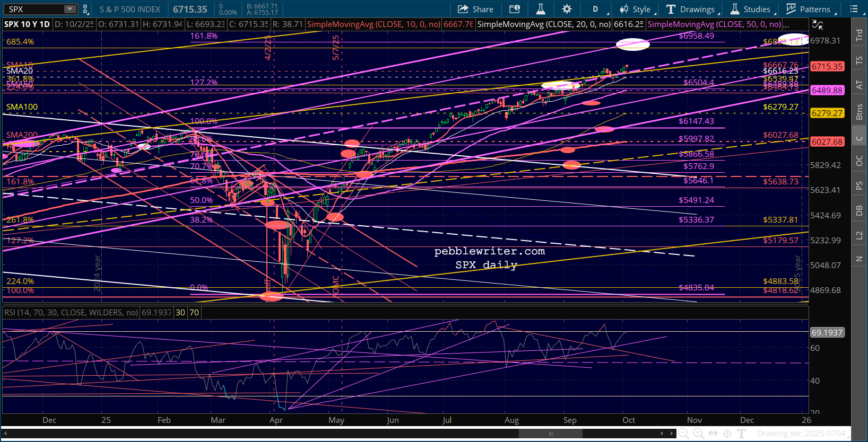This screenshot has height=442, width=868.
Task: Click the symbol link clip icon
Action: coord(85,9)
